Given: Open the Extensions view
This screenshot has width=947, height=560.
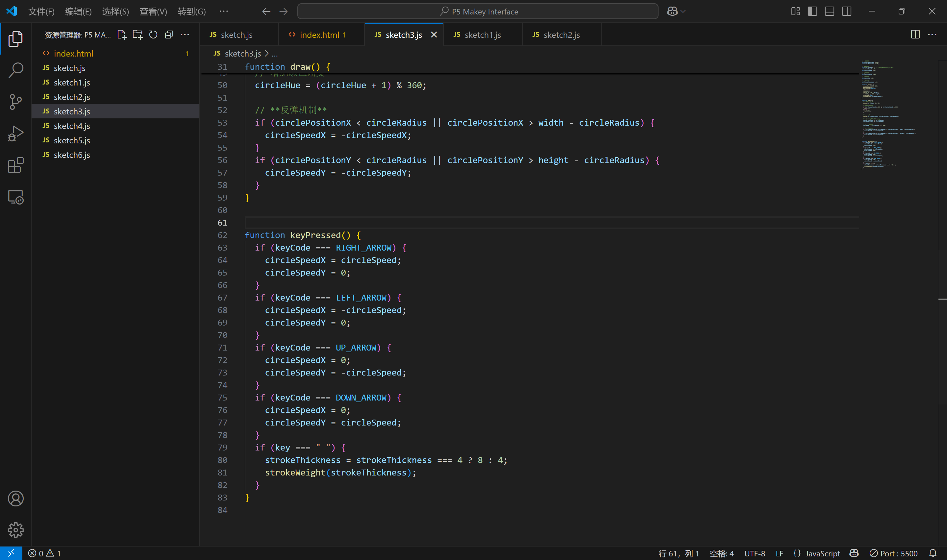Looking at the screenshot, I should 15,165.
